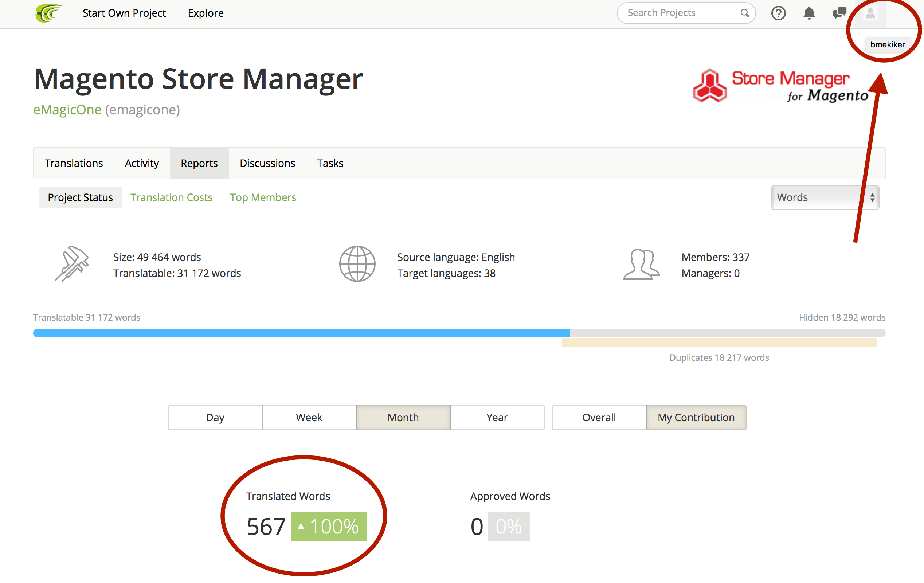Open the Translation Costs report

172,197
